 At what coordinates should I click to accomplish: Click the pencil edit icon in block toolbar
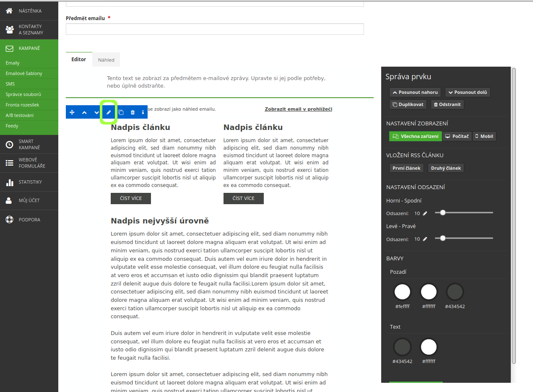click(109, 112)
